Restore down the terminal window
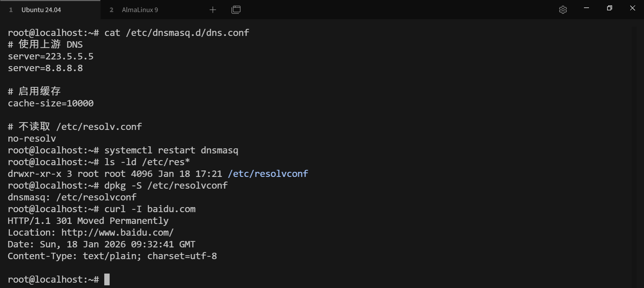This screenshot has width=644, height=288. click(x=609, y=8)
